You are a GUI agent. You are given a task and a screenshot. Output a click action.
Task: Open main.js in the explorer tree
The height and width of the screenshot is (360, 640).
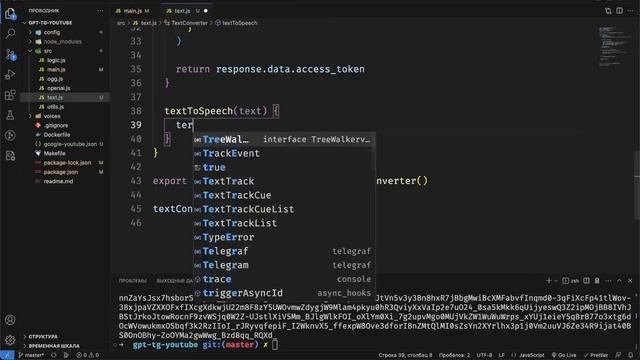click(56, 70)
